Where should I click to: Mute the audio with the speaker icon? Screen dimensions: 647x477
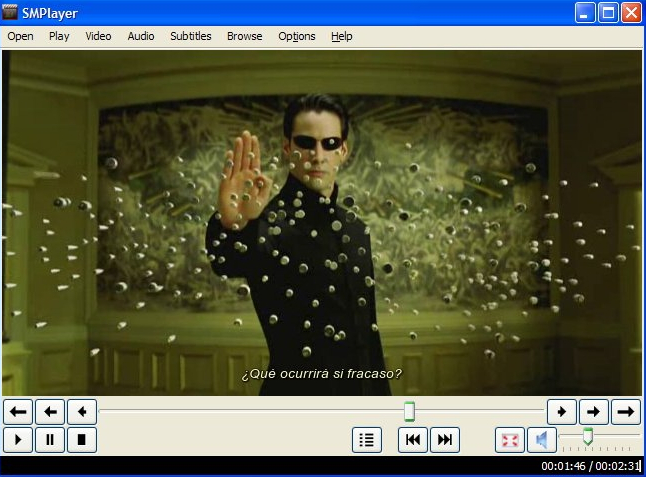coord(541,440)
